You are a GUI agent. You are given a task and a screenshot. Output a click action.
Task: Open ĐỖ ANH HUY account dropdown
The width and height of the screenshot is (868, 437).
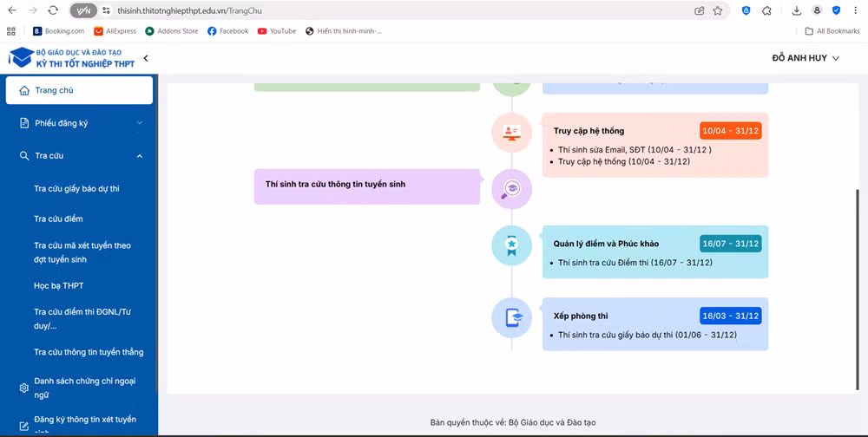[x=806, y=58]
